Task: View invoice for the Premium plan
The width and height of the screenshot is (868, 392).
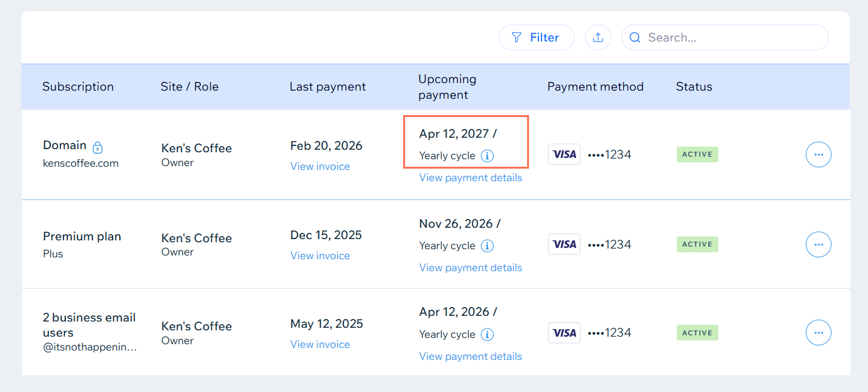Action: [x=320, y=255]
